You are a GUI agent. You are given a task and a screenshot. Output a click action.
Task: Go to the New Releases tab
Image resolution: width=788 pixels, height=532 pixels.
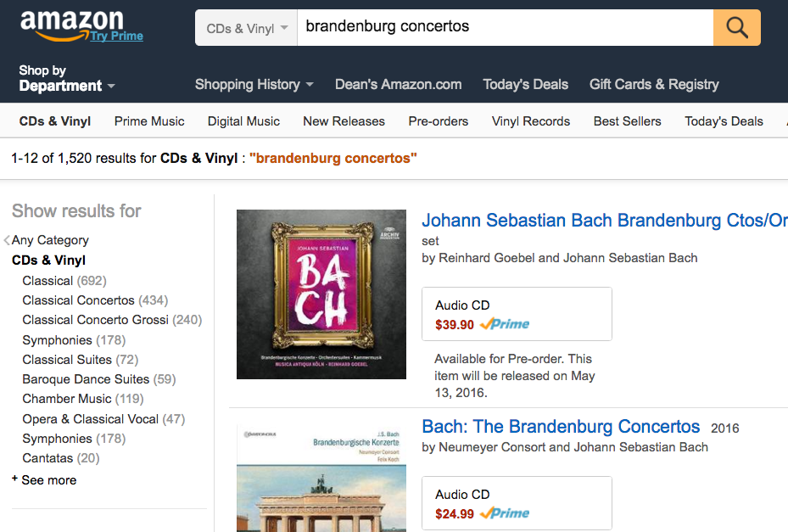(344, 121)
